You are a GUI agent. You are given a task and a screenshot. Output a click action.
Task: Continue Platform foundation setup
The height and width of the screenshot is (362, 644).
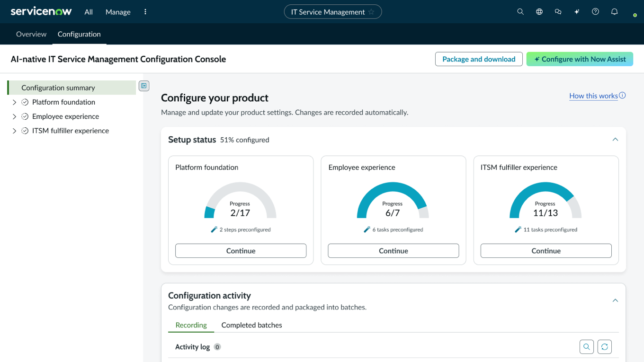(241, 251)
